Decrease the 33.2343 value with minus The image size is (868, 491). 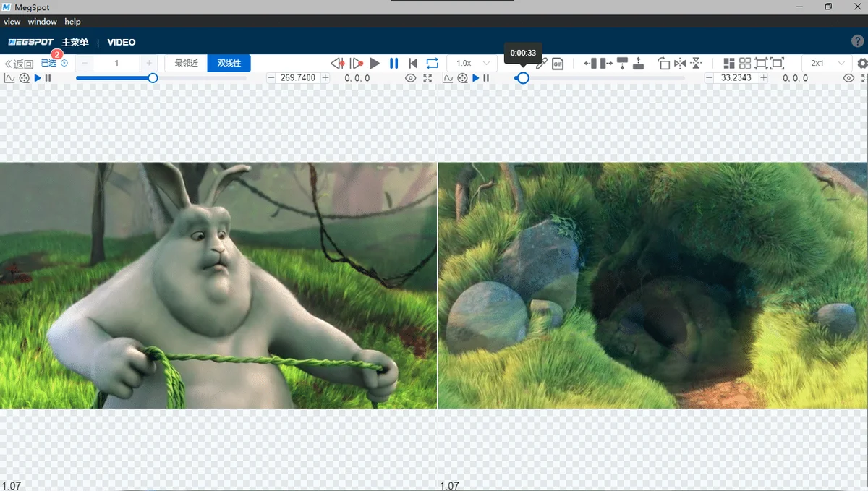point(709,78)
